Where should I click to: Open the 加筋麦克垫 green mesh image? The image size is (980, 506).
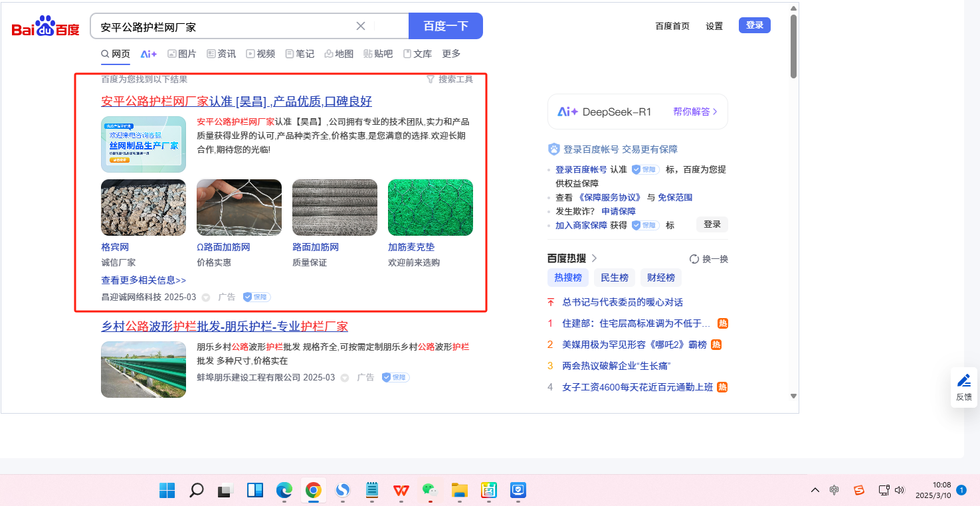(431, 207)
